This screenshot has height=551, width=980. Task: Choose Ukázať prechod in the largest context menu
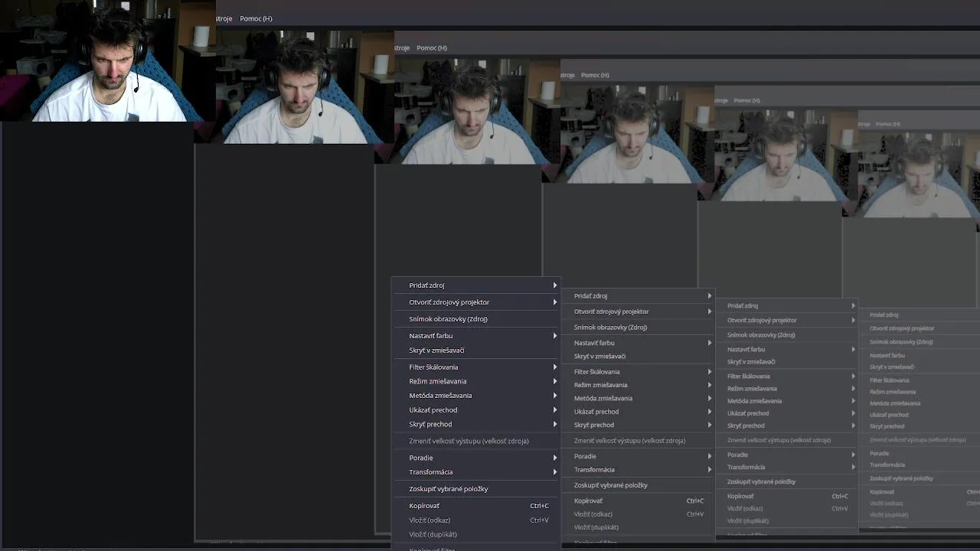[x=476, y=410]
